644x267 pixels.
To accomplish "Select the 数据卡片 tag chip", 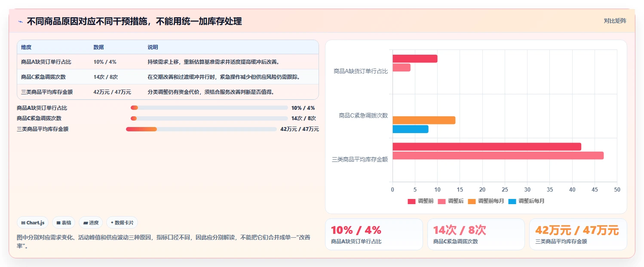I will pyautogui.click(x=122, y=223).
